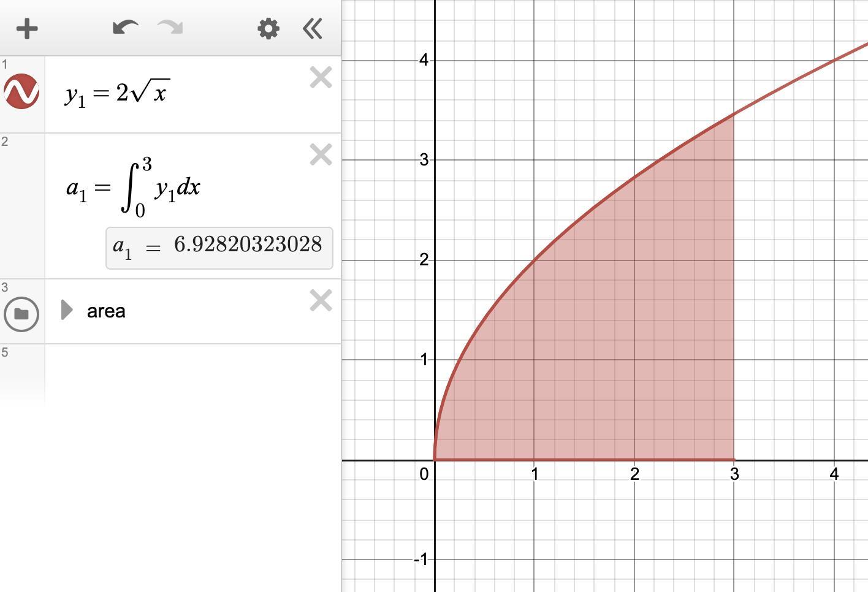Image resolution: width=868 pixels, height=592 pixels.
Task: Click the y-axis label 4
Action: 424,60
